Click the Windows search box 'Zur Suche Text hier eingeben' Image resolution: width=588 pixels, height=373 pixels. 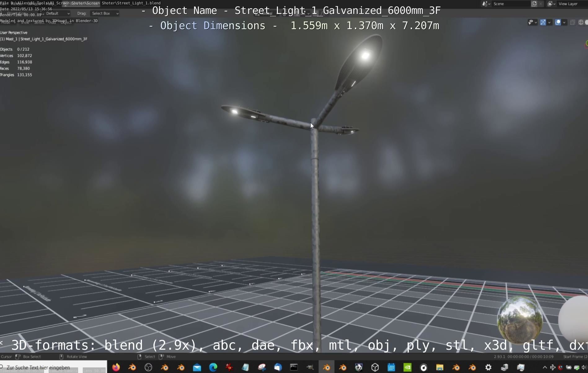pyautogui.click(x=53, y=367)
